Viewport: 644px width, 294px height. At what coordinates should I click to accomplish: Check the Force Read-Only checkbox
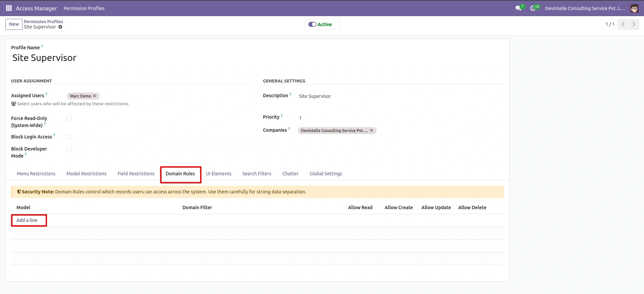point(69,118)
